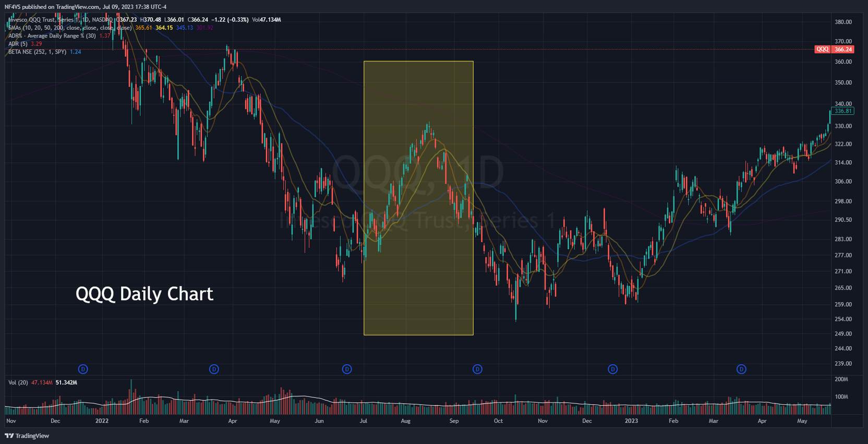Click the Aug label on time axis
868x444 pixels.
pos(405,421)
